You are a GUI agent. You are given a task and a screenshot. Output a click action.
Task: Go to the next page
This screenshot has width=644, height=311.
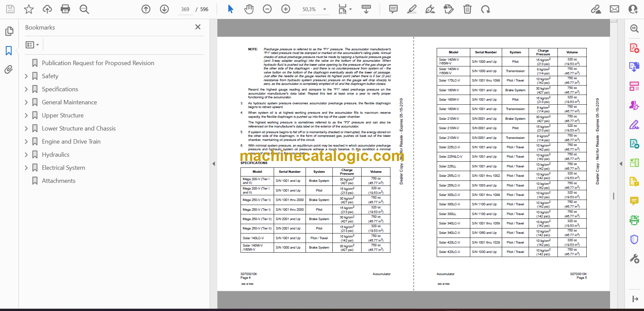(164, 9)
